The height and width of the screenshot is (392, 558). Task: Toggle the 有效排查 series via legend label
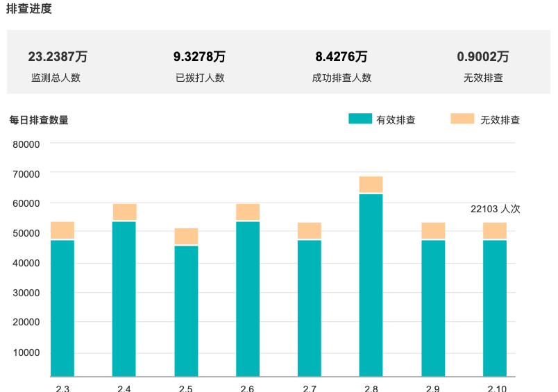396,120
